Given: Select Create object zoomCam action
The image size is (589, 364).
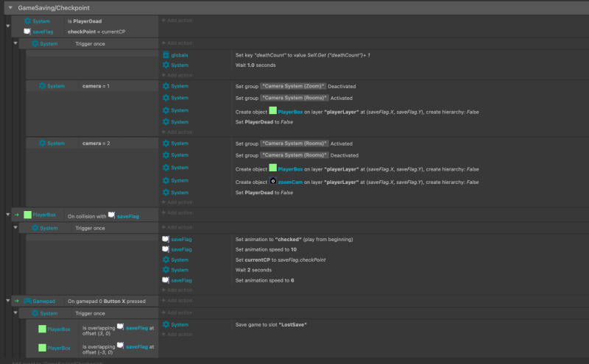Looking at the screenshot, I should point(357,182).
